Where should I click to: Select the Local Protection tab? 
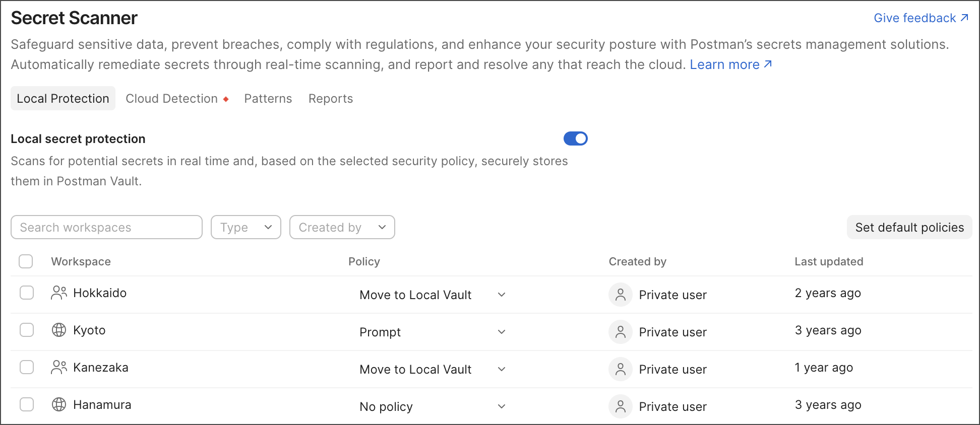click(63, 98)
